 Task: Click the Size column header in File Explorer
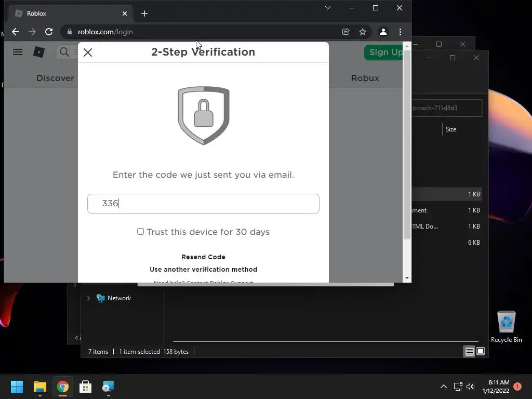tap(451, 129)
